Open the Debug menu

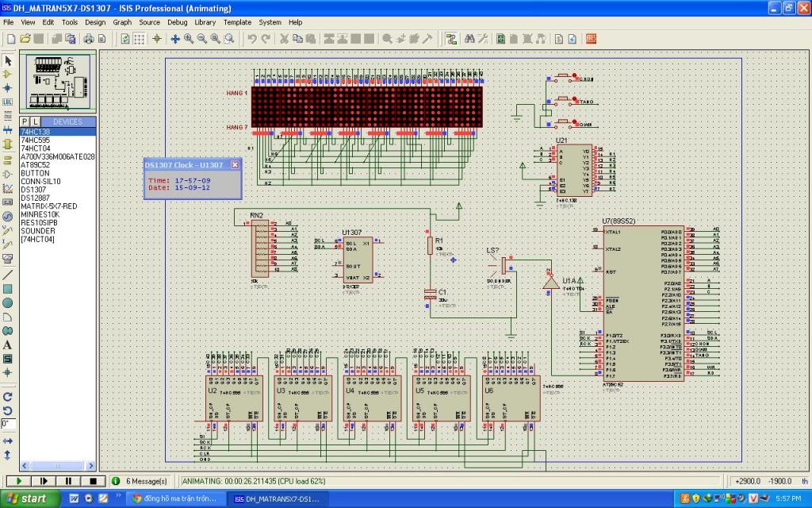pyautogui.click(x=178, y=22)
